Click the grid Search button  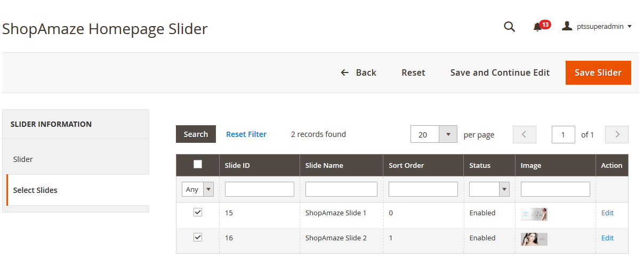tap(196, 134)
